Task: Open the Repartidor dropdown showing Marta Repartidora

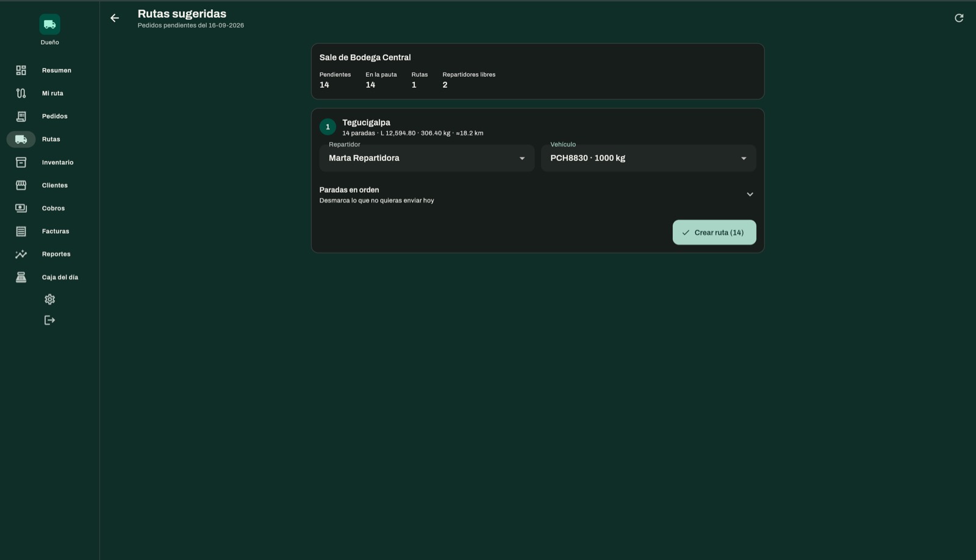Action: pyautogui.click(x=427, y=158)
